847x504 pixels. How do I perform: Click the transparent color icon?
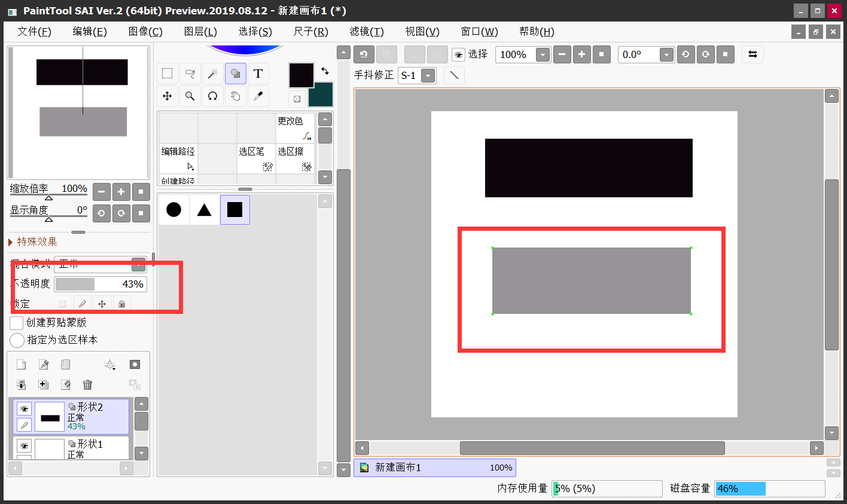pyautogui.click(x=297, y=99)
